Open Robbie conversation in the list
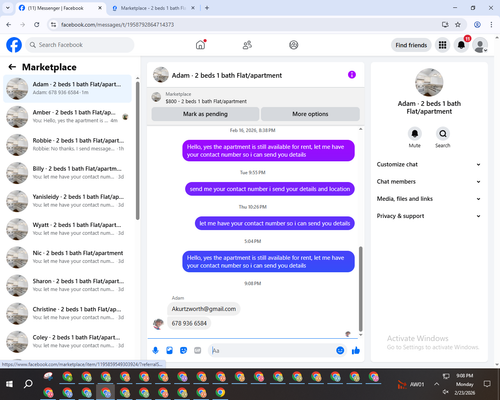 click(x=67, y=145)
